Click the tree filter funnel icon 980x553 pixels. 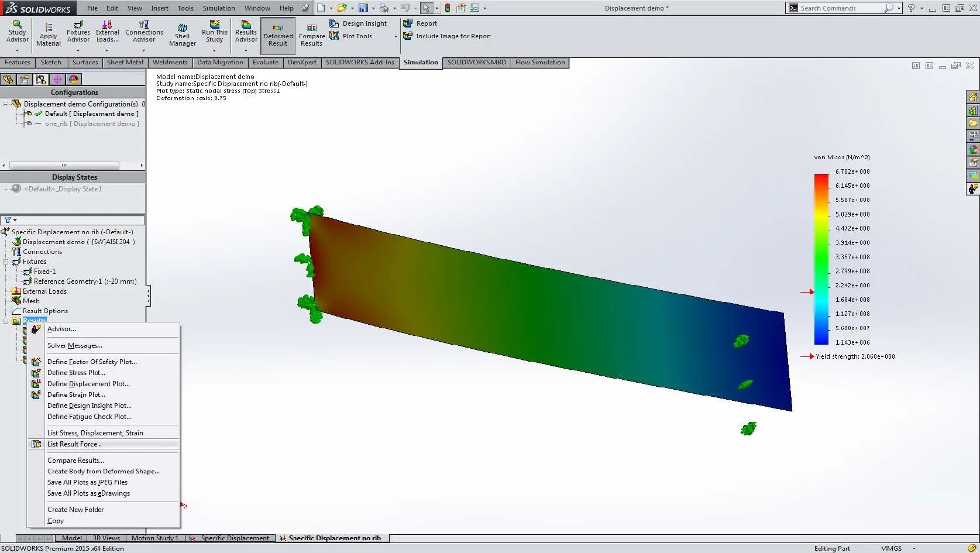[8, 220]
